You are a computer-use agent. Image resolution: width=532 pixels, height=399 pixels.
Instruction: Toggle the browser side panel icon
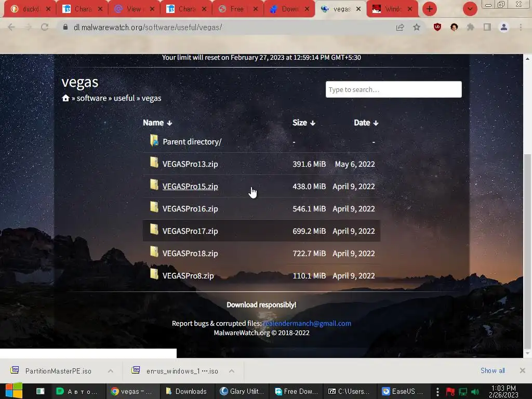tap(487, 27)
